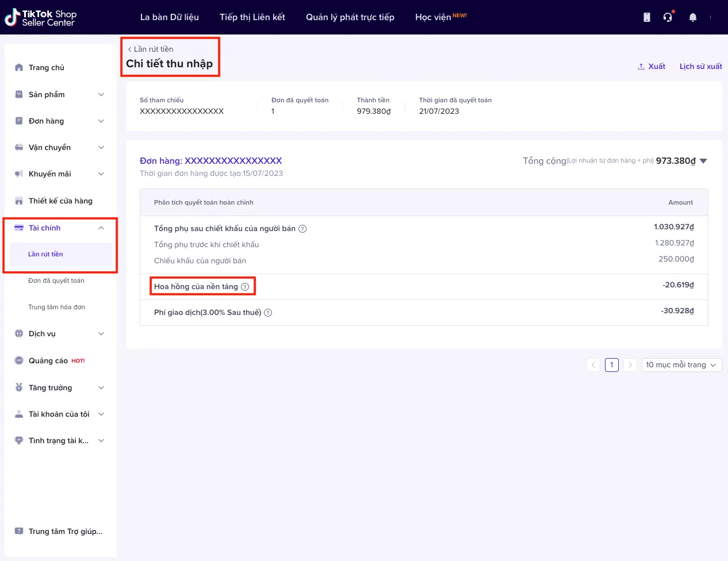Viewport: 728px width, 561px height.
Task: Click help icon beside Phí giao dịch
Action: pos(268,313)
